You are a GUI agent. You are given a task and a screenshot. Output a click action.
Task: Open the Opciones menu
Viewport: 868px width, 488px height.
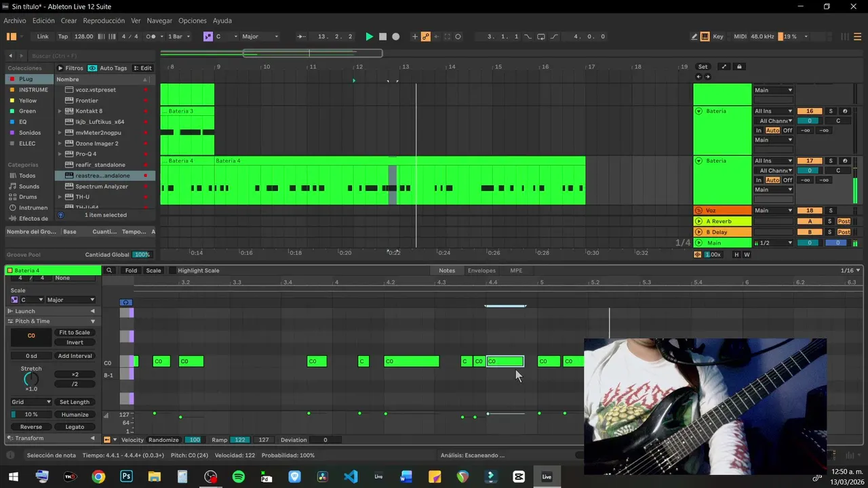pyautogui.click(x=193, y=21)
